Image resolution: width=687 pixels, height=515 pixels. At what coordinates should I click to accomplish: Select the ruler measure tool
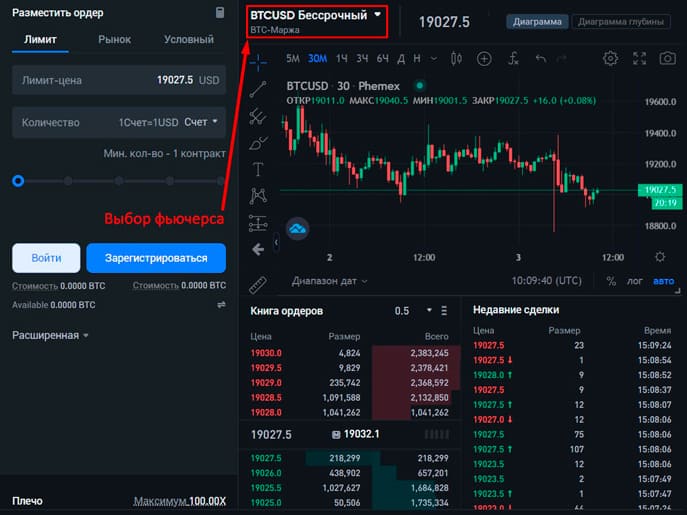(x=258, y=284)
